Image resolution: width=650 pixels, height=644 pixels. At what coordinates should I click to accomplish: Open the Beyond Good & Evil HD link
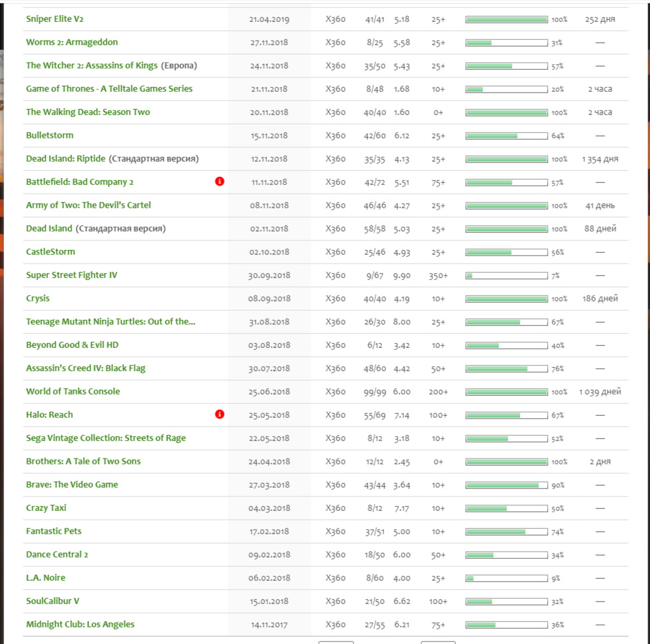(72, 345)
